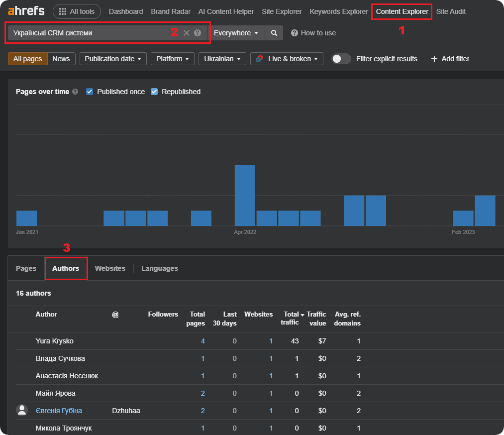
Task: Open Site Audit
Action: click(451, 11)
